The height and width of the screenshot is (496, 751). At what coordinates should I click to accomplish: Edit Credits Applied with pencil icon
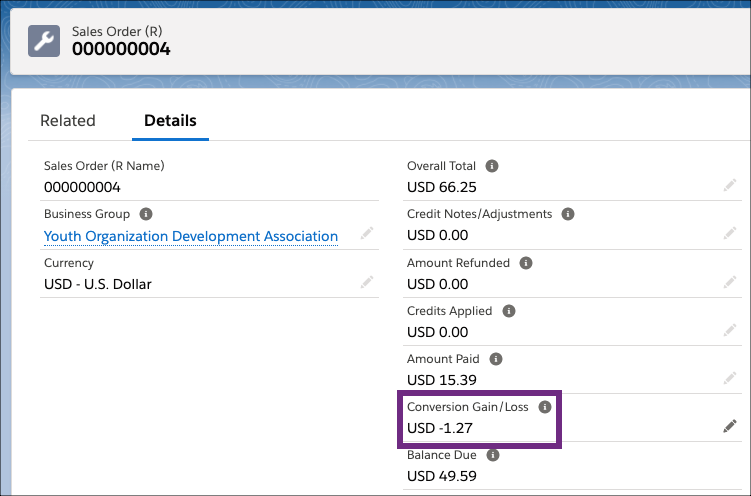point(730,330)
